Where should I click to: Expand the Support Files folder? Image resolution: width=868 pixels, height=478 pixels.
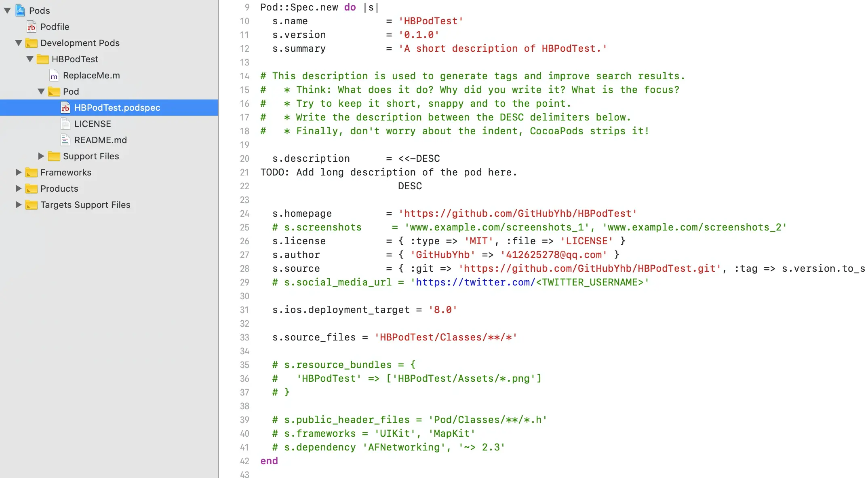click(41, 156)
